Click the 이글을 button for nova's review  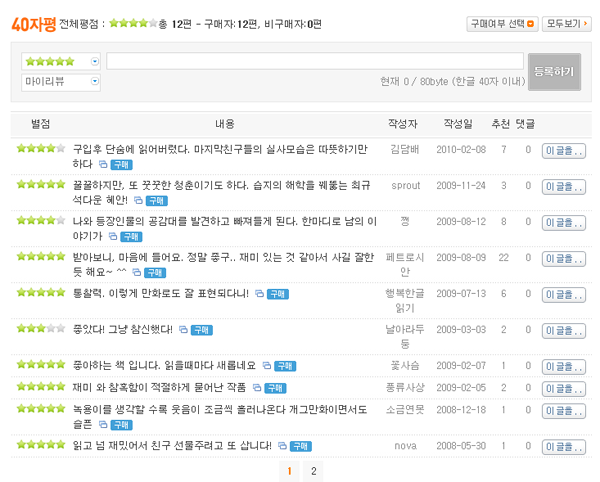[x=564, y=447]
